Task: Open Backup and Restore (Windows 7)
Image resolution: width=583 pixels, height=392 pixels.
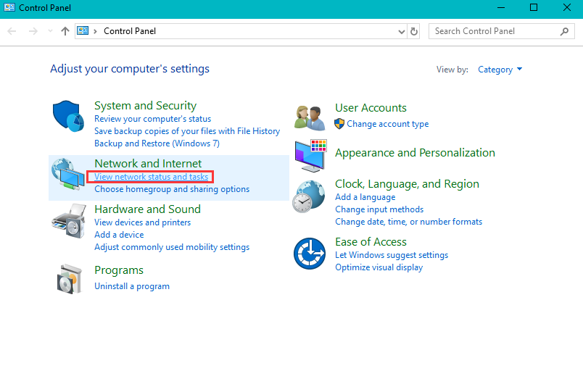Action: (157, 143)
